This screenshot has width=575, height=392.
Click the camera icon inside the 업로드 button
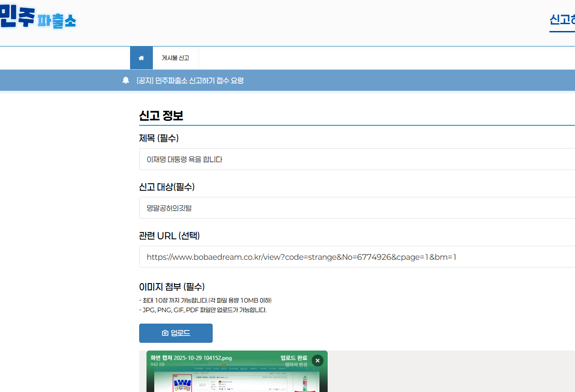tap(165, 333)
